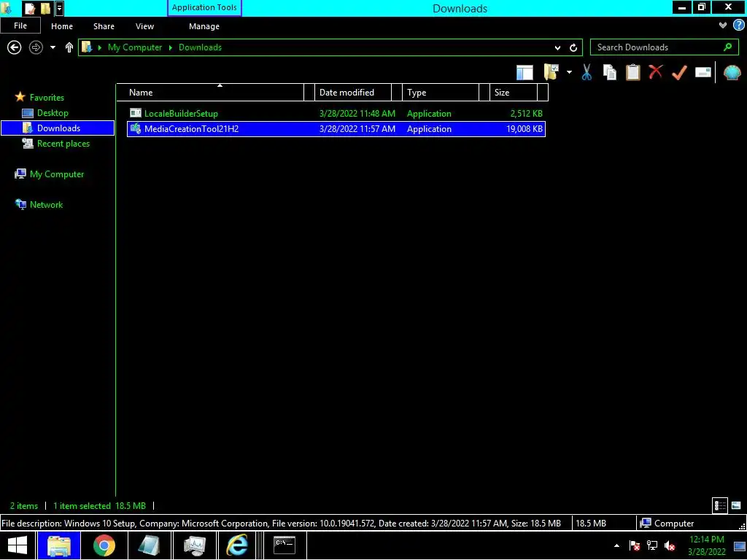Open Recent places in navigation pane
The width and height of the screenshot is (747, 560).
point(63,144)
